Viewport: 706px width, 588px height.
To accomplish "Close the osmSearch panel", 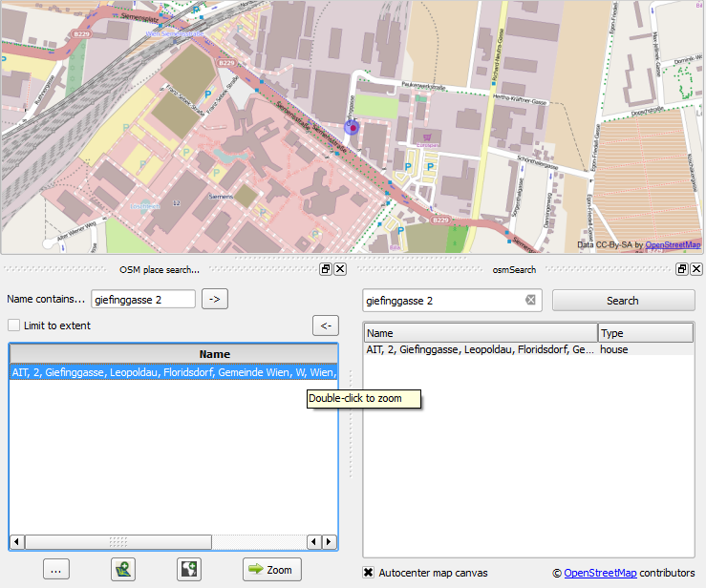I will tap(696, 269).
